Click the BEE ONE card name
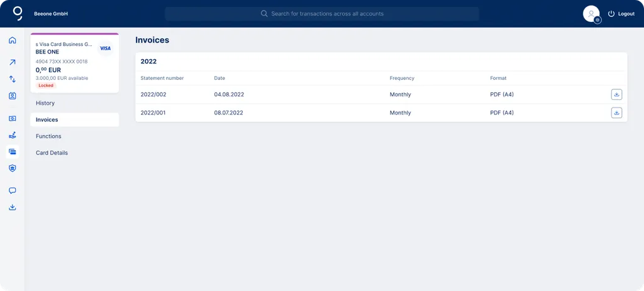 (47, 52)
